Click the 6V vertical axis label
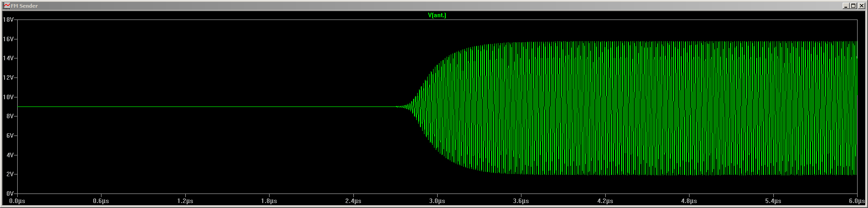868x208 pixels. [x=10, y=135]
